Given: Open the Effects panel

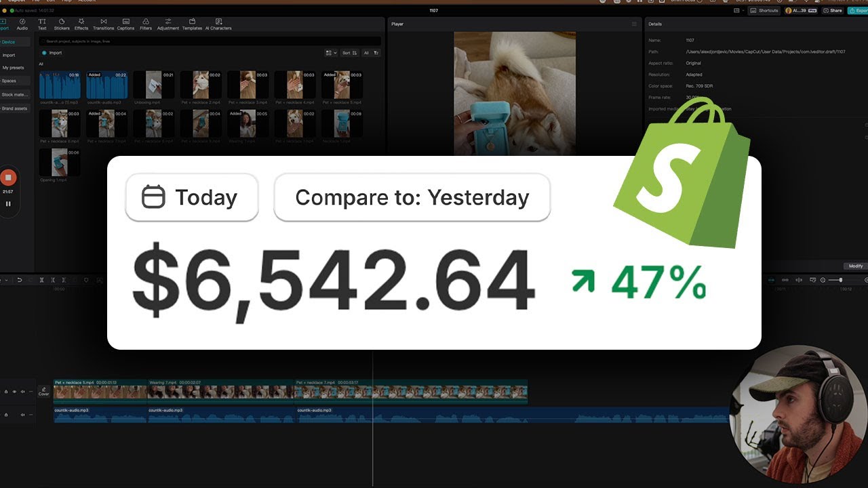Looking at the screenshot, I should pyautogui.click(x=81, y=24).
